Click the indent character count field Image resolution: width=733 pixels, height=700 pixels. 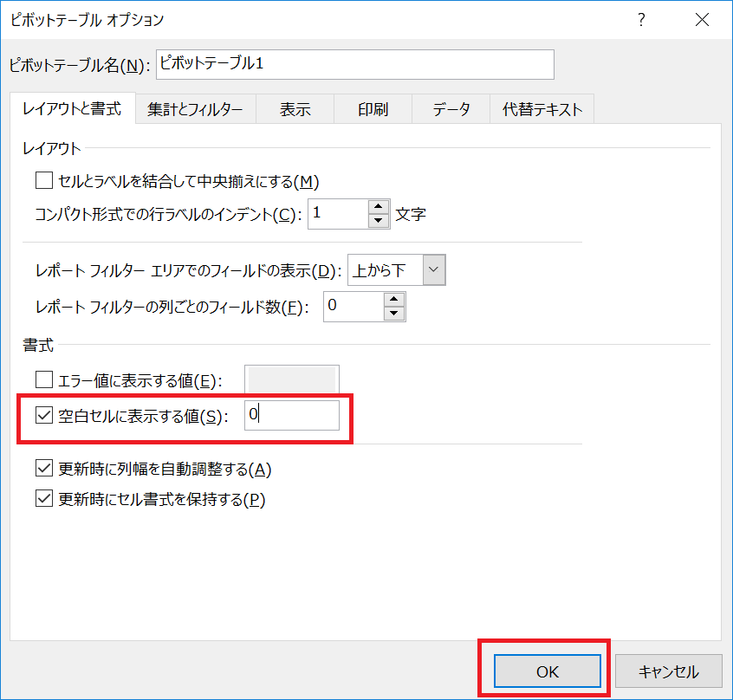pos(339,213)
